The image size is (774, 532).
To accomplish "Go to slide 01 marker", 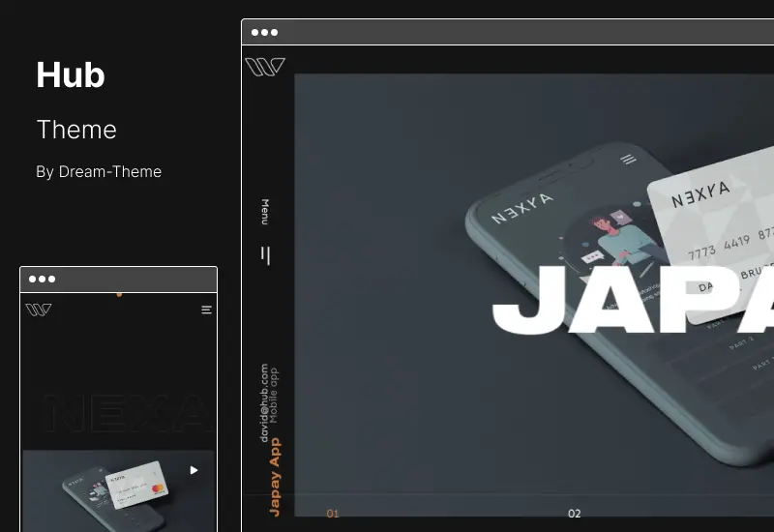I will tap(333, 514).
